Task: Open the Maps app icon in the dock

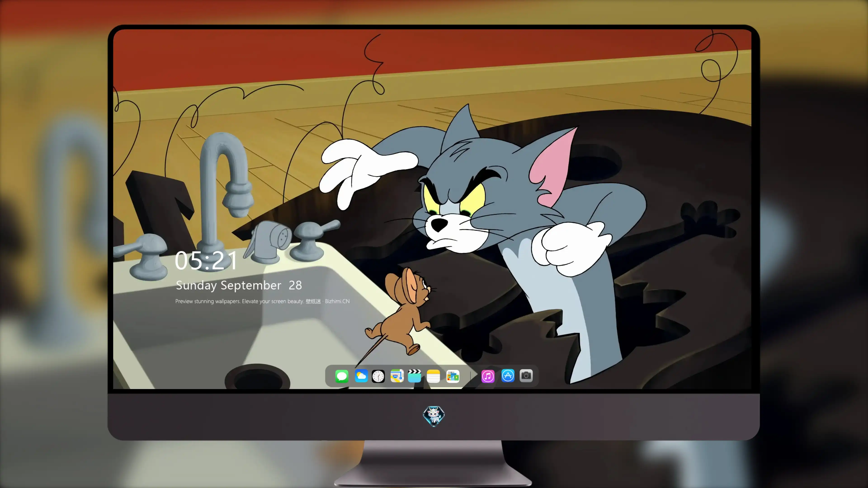Action: (397, 376)
